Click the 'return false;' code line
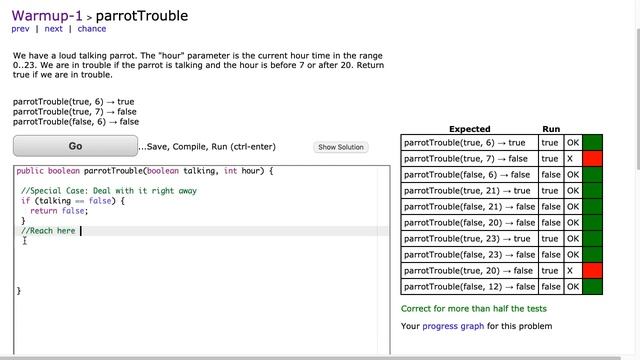The width and height of the screenshot is (640, 360). point(59,211)
